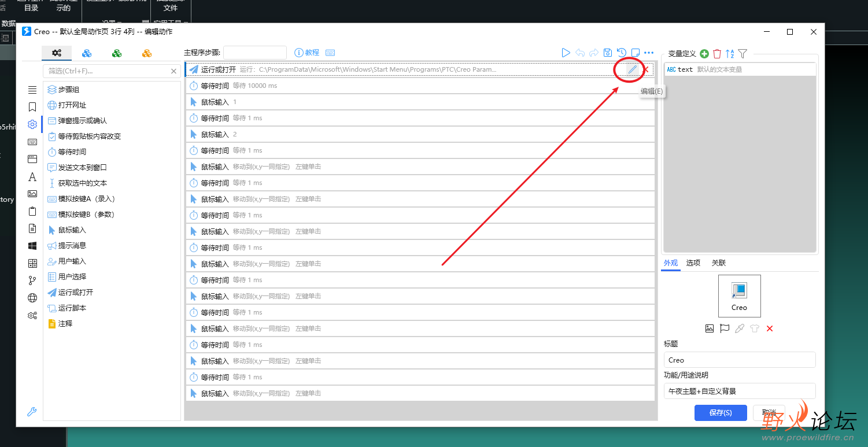
Task: Switch to the 关联 tab
Action: [x=719, y=263]
